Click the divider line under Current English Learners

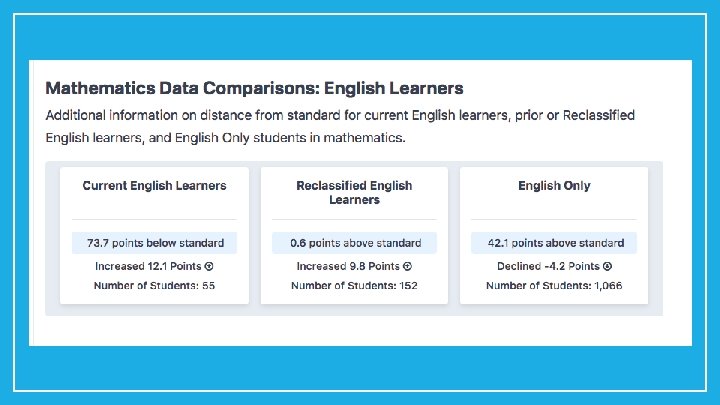click(x=154, y=219)
